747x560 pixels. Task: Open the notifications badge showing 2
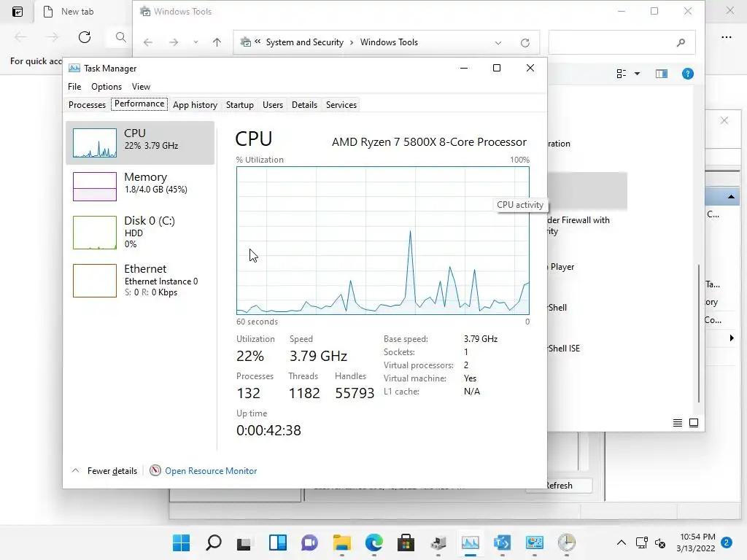(x=727, y=542)
